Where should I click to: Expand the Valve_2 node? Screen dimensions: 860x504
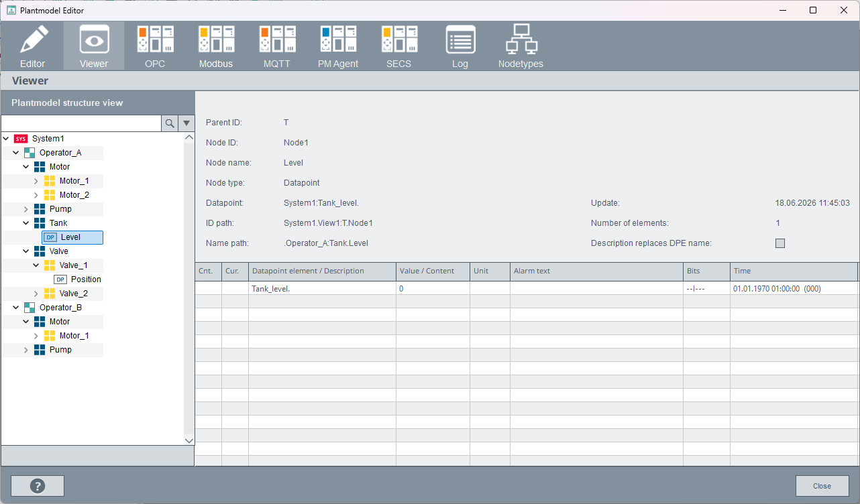(x=36, y=294)
